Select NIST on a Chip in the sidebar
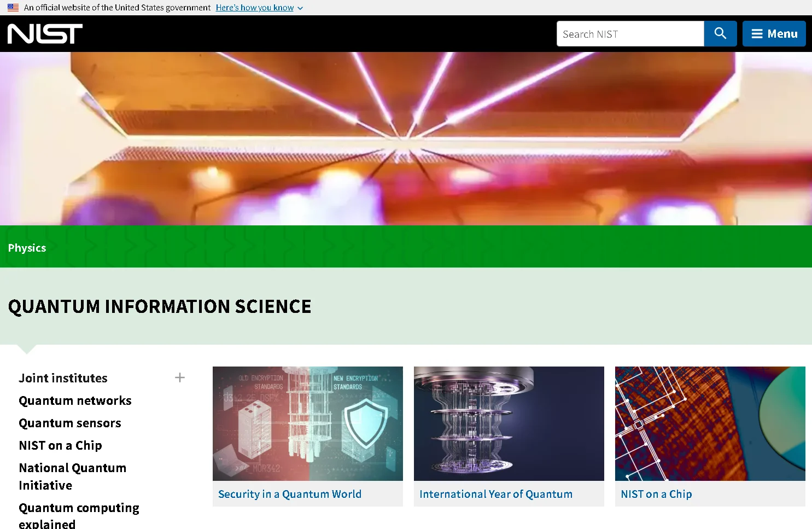 tap(60, 445)
